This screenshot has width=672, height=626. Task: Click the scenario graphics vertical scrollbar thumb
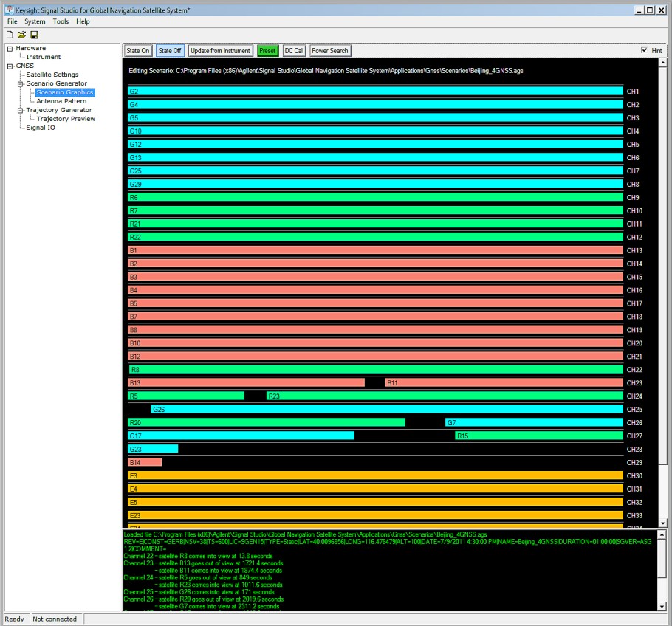(663, 265)
